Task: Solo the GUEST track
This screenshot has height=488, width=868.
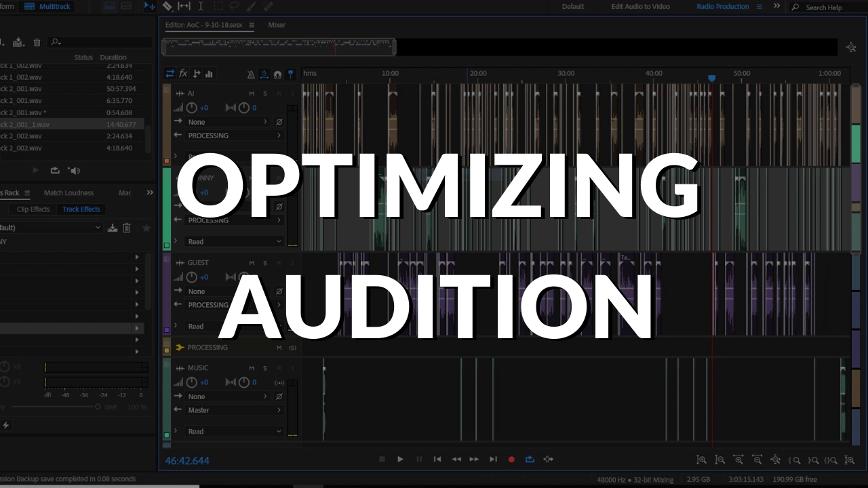Action: [x=265, y=263]
